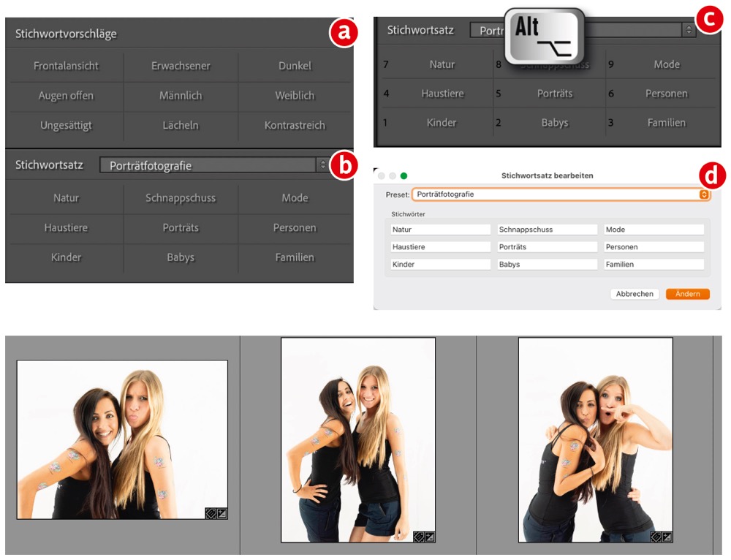
Task: Click Porträts in the unnumbered Porträtfotografie keyword grid
Action: pos(181,228)
